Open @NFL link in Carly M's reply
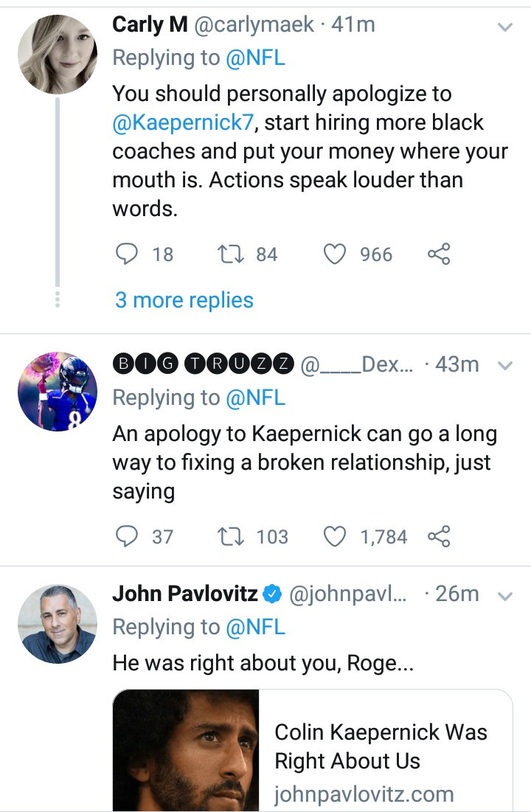The height and width of the screenshot is (812, 531). [255, 58]
